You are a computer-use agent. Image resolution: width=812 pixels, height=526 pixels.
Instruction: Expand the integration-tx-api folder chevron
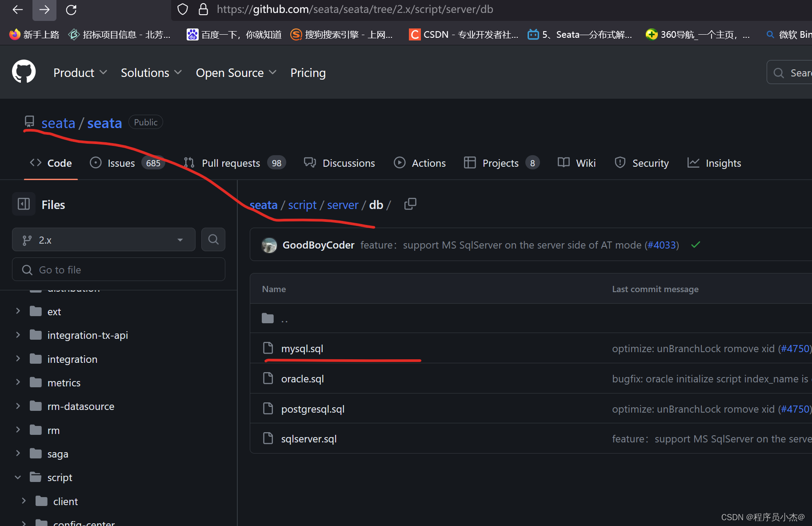point(18,334)
